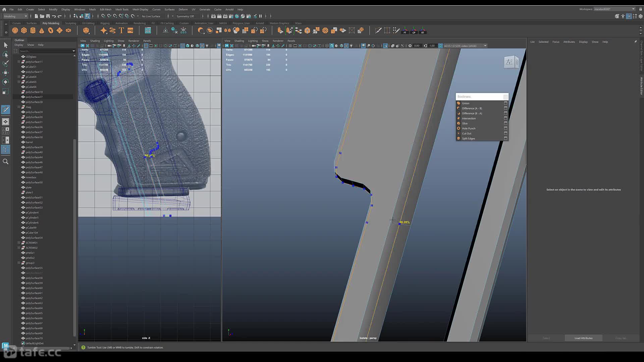The height and width of the screenshot is (362, 644).
Task: Open the Symmetry: Off dropdown
Action: pyautogui.click(x=190, y=16)
